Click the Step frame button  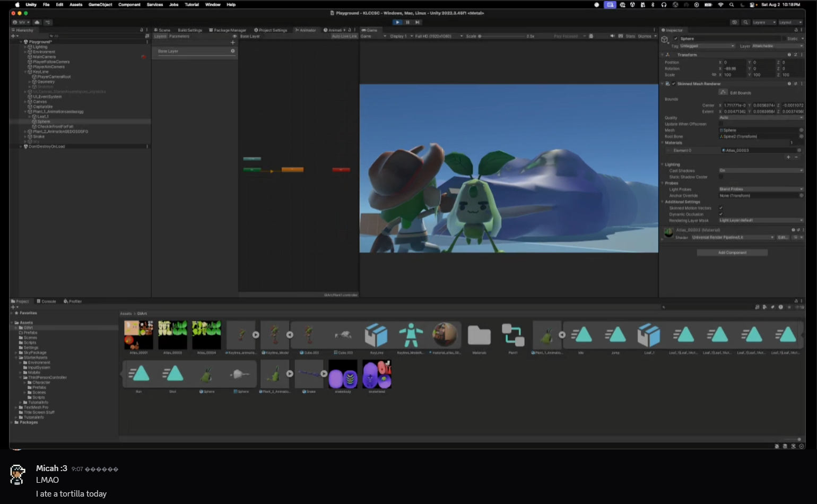pyautogui.click(x=418, y=22)
